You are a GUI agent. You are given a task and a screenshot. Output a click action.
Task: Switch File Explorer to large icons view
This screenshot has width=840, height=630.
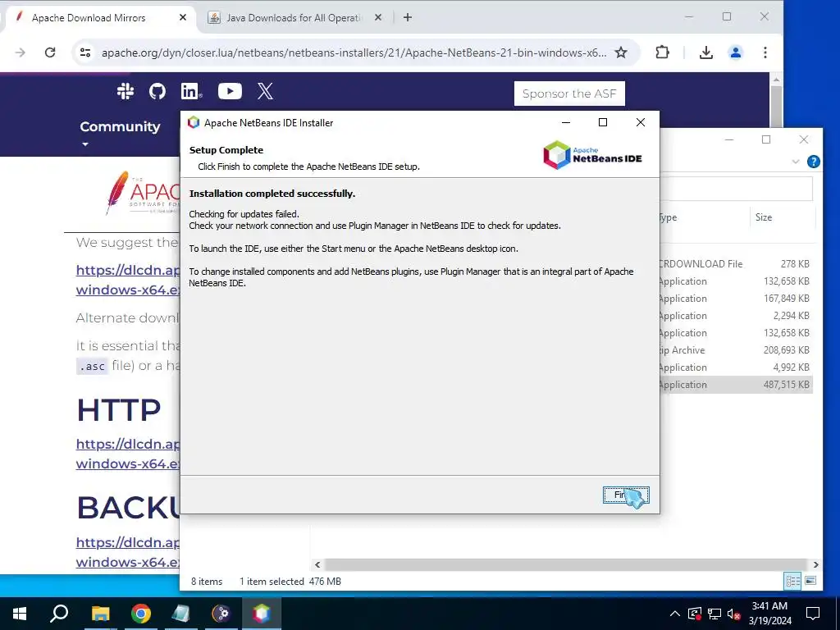tap(810, 581)
